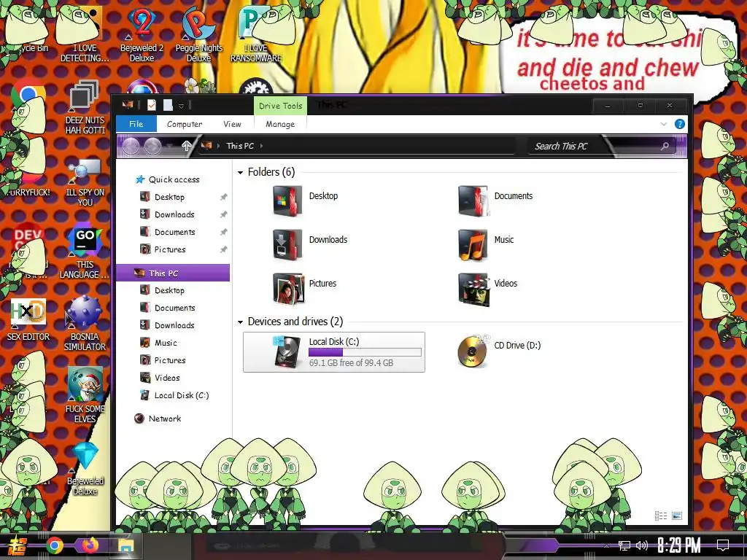Collapse the Devices and drives (2) group
Viewport: 747px width, 560px height.
[x=240, y=322]
